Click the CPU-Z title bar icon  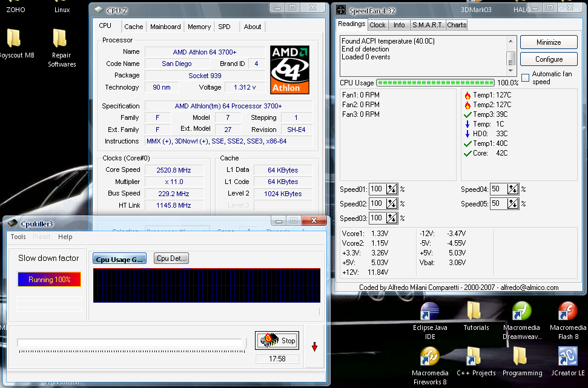99,10
